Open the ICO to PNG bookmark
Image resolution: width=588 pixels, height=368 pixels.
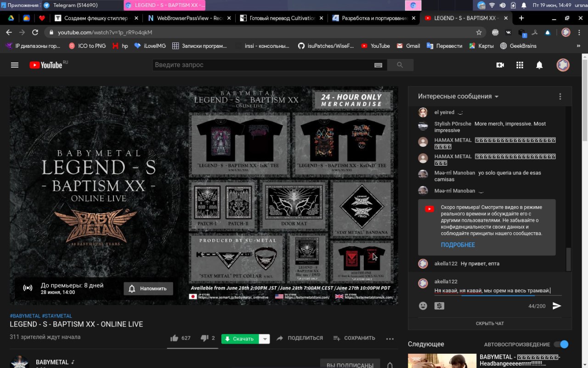[x=87, y=46]
